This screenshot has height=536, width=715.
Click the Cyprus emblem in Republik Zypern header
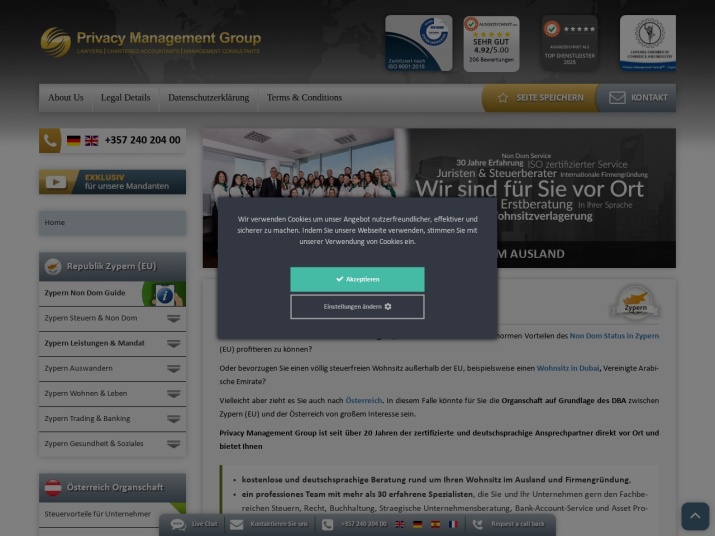(x=53, y=266)
